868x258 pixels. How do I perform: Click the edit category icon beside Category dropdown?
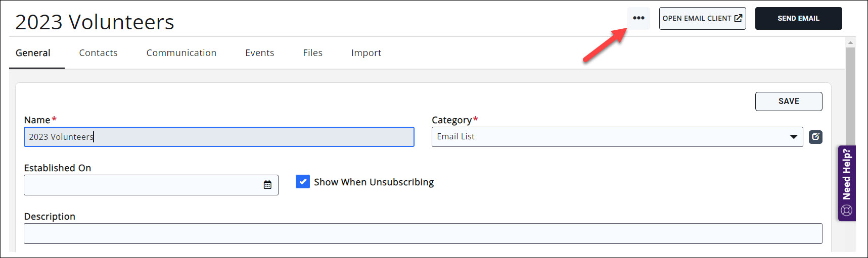pyautogui.click(x=815, y=137)
